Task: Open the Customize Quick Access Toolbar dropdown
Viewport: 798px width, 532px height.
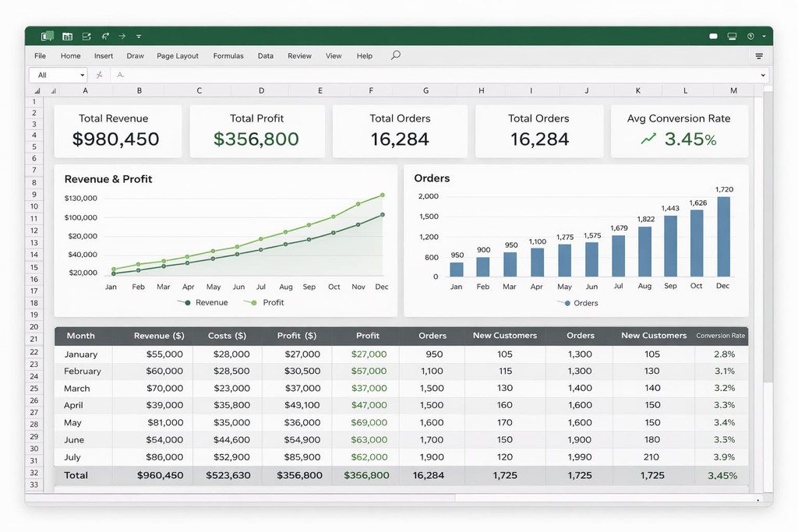Action: (139, 36)
